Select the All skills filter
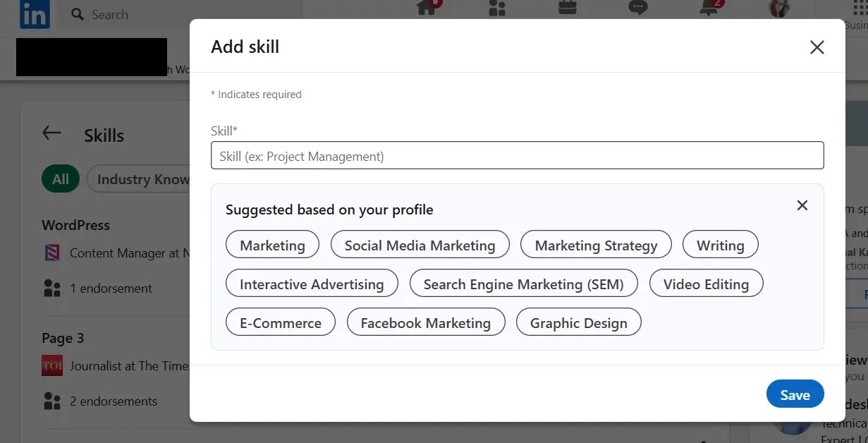Image resolution: width=868 pixels, height=443 pixels. 60,178
